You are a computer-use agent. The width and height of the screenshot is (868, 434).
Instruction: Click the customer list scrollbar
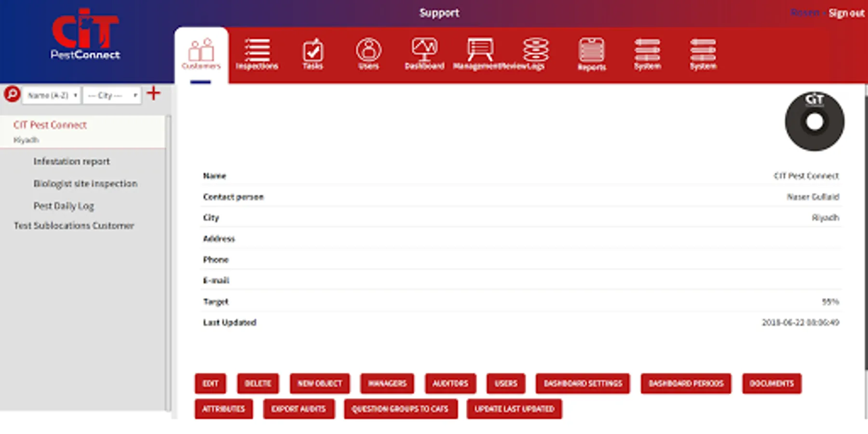tap(168, 263)
